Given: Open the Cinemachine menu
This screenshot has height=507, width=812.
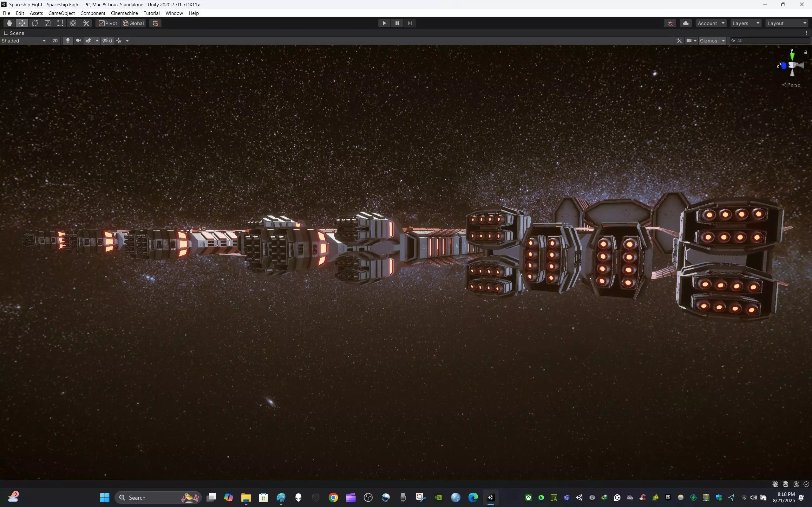Looking at the screenshot, I should point(124,13).
